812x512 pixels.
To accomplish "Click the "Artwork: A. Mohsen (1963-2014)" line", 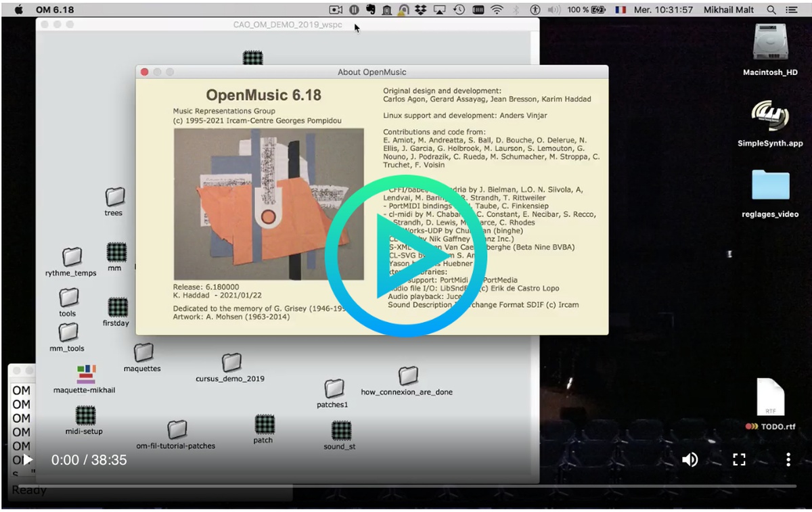I will pos(231,317).
